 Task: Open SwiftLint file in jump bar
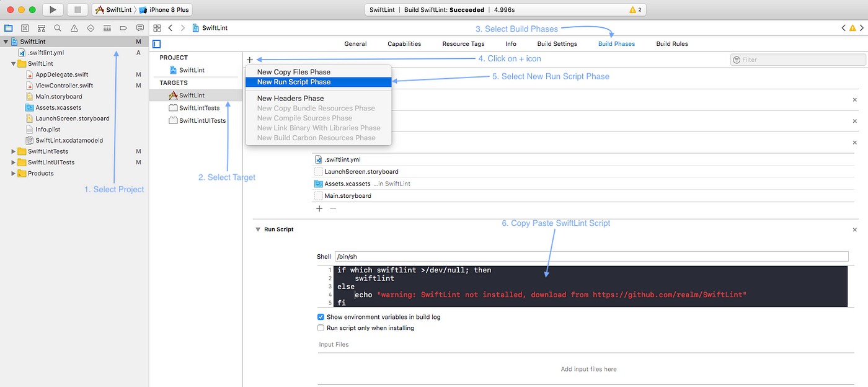(x=210, y=28)
